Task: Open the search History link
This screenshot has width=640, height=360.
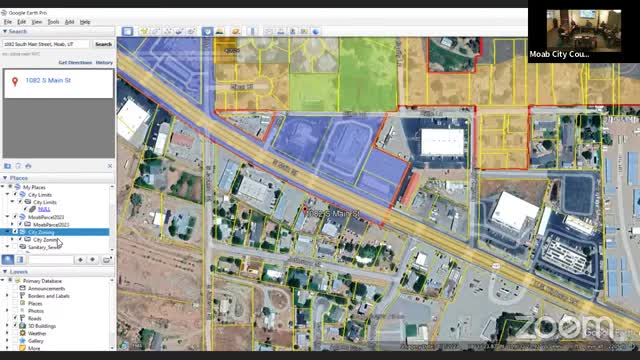Action: pyautogui.click(x=104, y=62)
